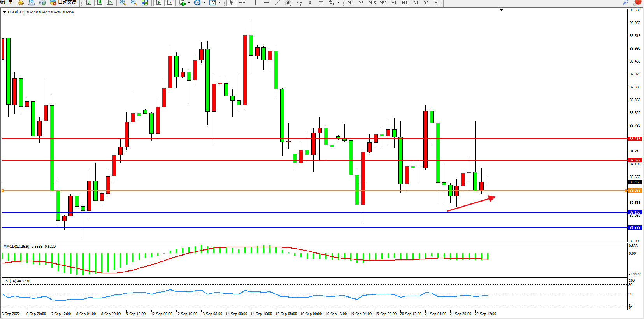Toggle the chart shift button

[x=169, y=3]
